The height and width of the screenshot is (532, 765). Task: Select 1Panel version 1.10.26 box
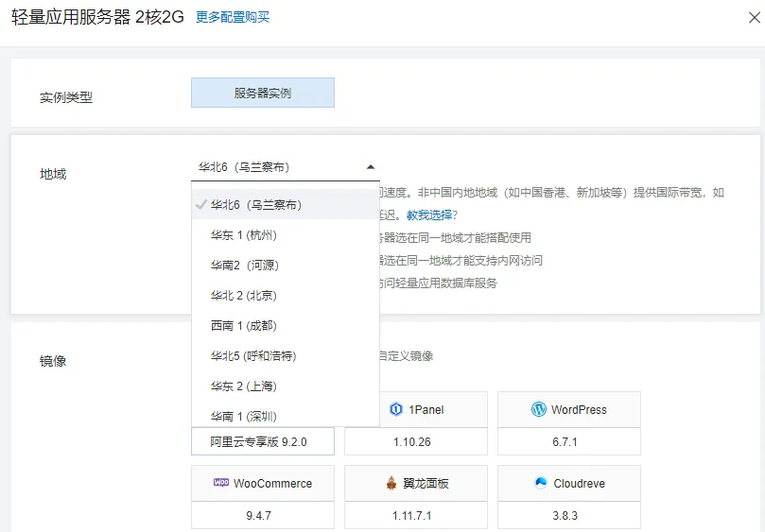tap(416, 442)
